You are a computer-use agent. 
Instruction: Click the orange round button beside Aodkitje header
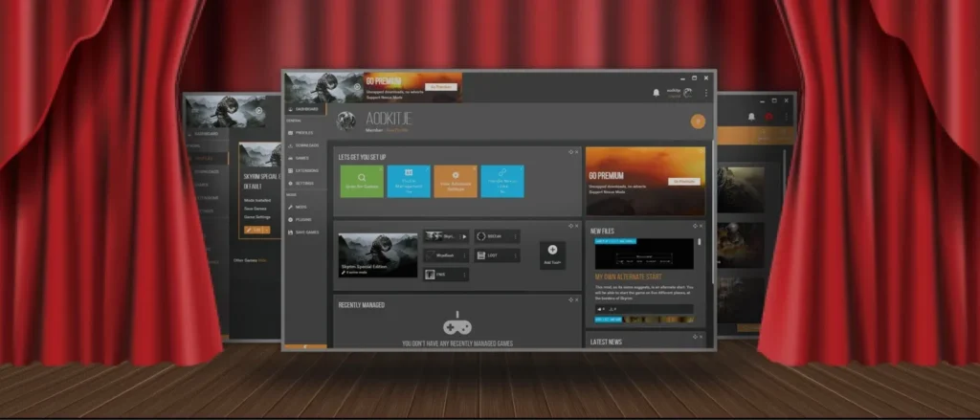tap(698, 122)
